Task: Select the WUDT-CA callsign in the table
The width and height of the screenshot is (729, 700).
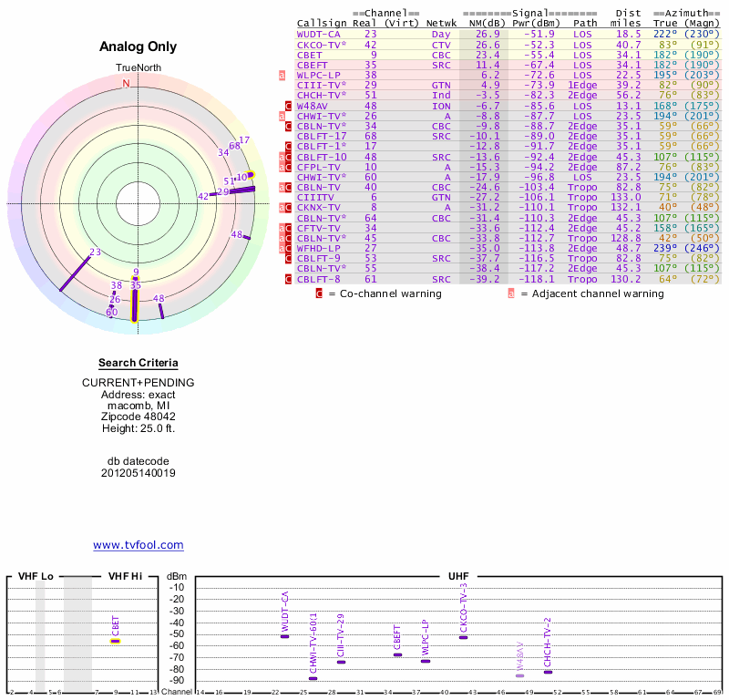Action: click(x=319, y=34)
